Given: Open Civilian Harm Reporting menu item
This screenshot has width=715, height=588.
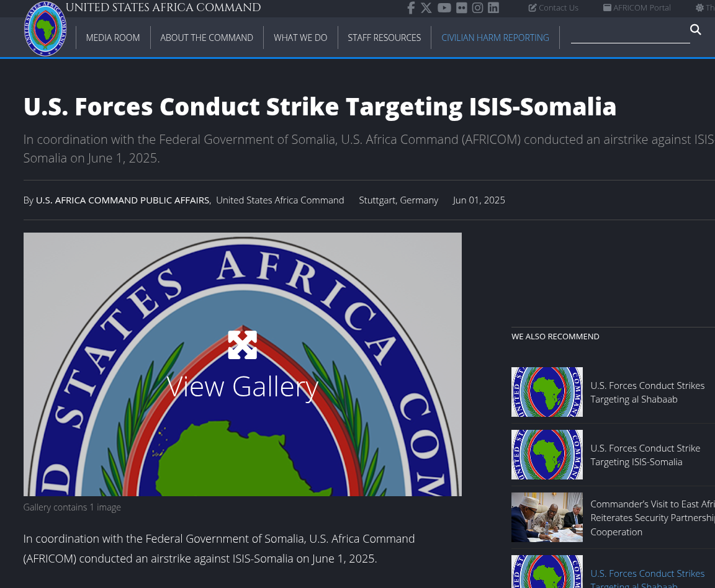Looking at the screenshot, I should pos(495,38).
